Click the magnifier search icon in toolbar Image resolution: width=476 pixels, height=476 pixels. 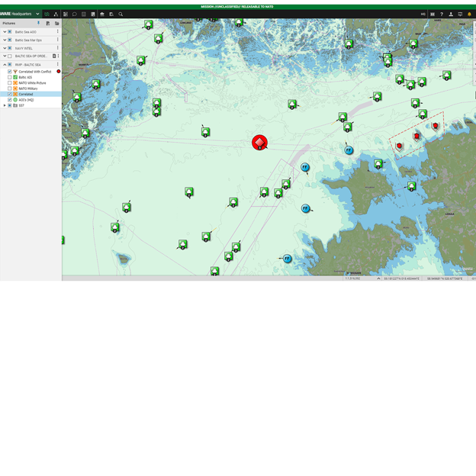pos(121,14)
